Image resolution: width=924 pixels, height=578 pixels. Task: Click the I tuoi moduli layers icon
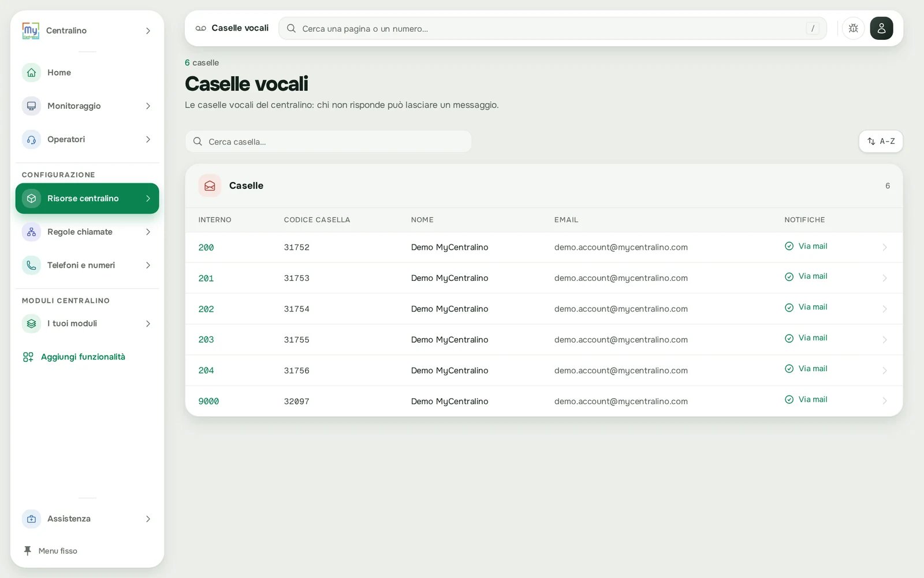[x=31, y=324]
